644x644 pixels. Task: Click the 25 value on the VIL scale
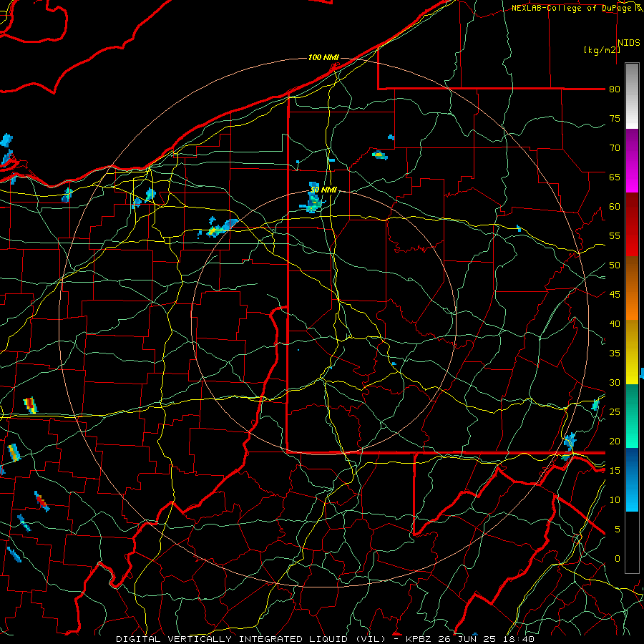(615, 412)
